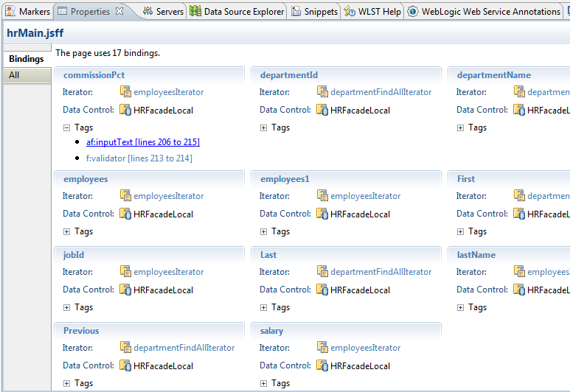The width and height of the screenshot is (570, 392).
Task: Open employeesIterator link under employees
Action: coord(169,196)
